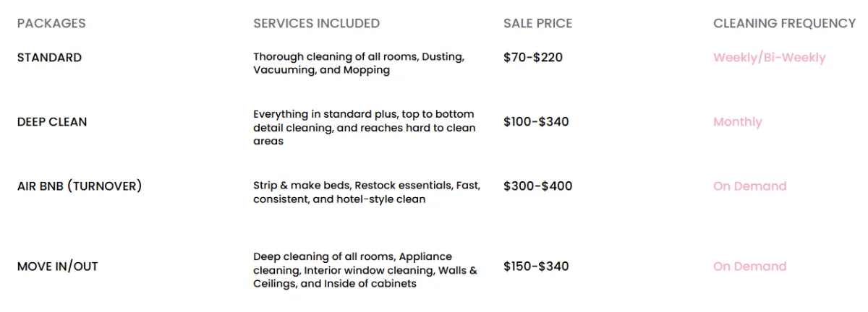Click the $300-$400 price
This screenshot has height=312, width=868.
click(x=537, y=186)
